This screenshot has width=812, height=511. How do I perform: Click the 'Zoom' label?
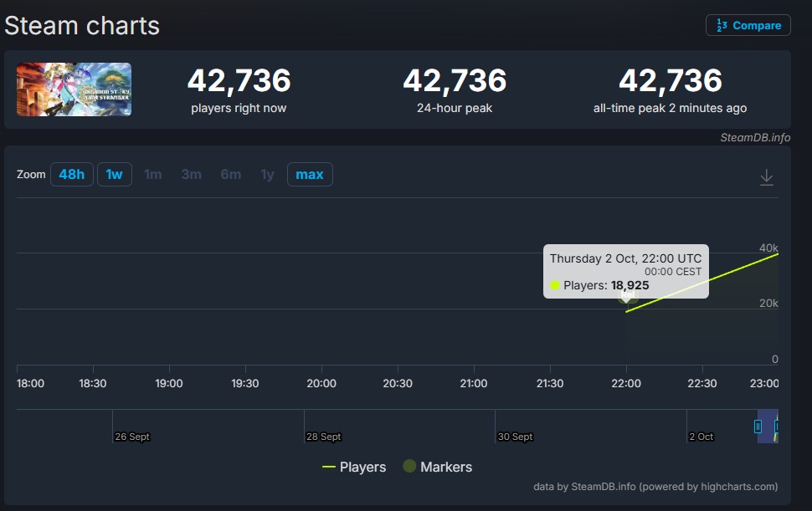(x=31, y=174)
